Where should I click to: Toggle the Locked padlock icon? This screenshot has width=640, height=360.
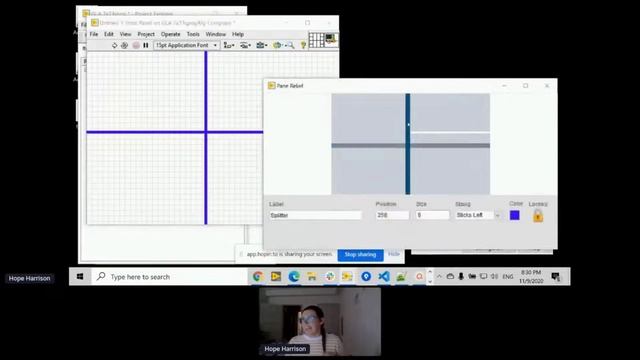538,216
